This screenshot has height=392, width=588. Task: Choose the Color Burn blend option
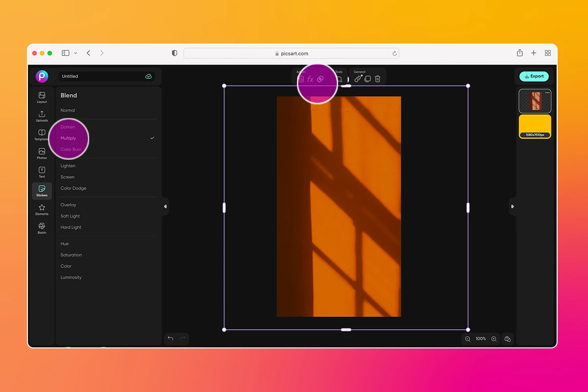coord(70,149)
